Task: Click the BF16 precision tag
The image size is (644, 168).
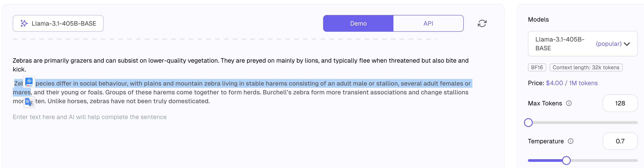Action: tap(537, 67)
